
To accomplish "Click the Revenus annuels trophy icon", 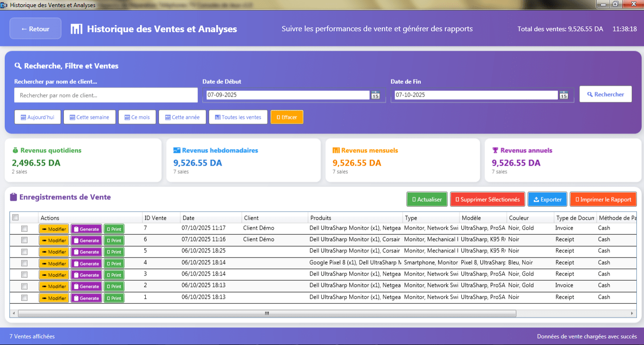I will click(x=495, y=150).
